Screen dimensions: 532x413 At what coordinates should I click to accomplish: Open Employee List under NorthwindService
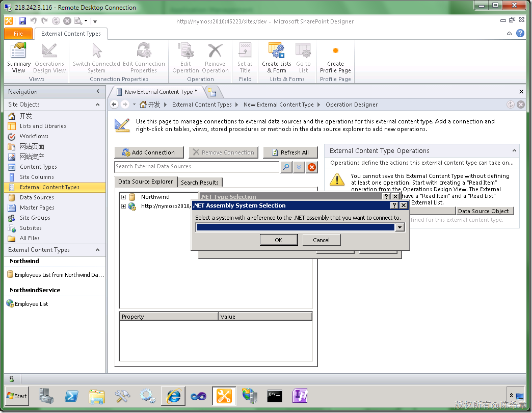point(28,304)
